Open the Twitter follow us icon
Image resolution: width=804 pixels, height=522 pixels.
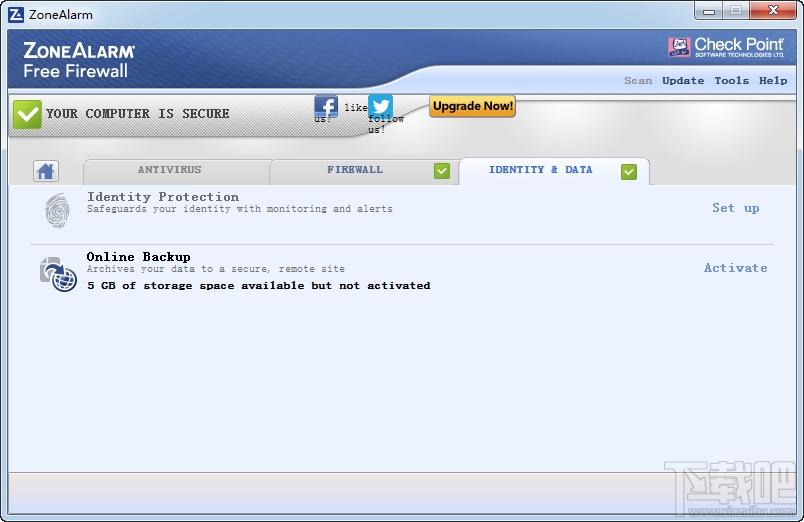click(380, 107)
